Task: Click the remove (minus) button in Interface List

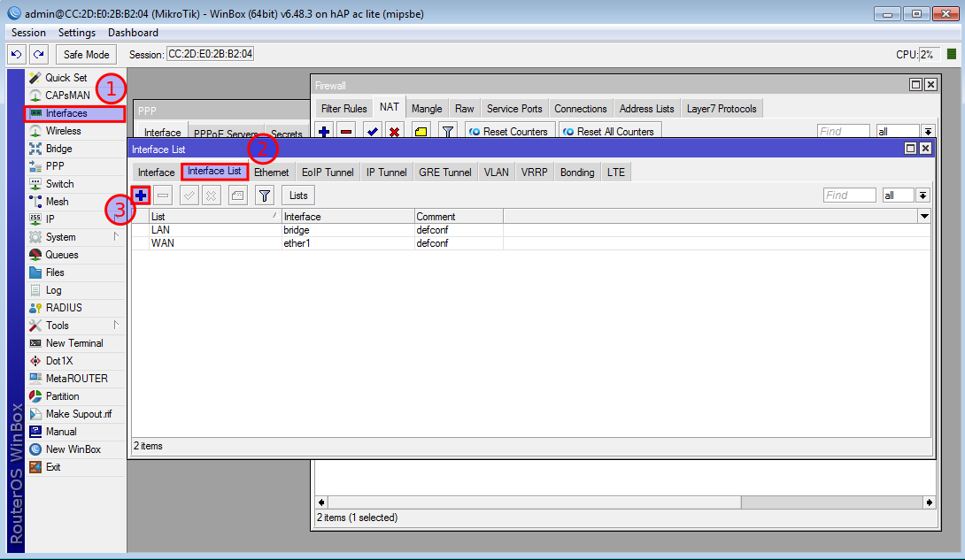Action: (x=163, y=196)
